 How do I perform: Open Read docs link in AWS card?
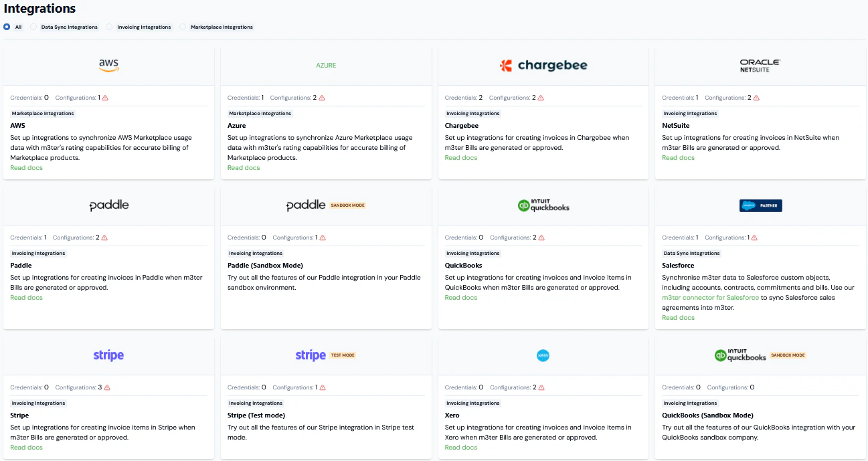[27, 168]
